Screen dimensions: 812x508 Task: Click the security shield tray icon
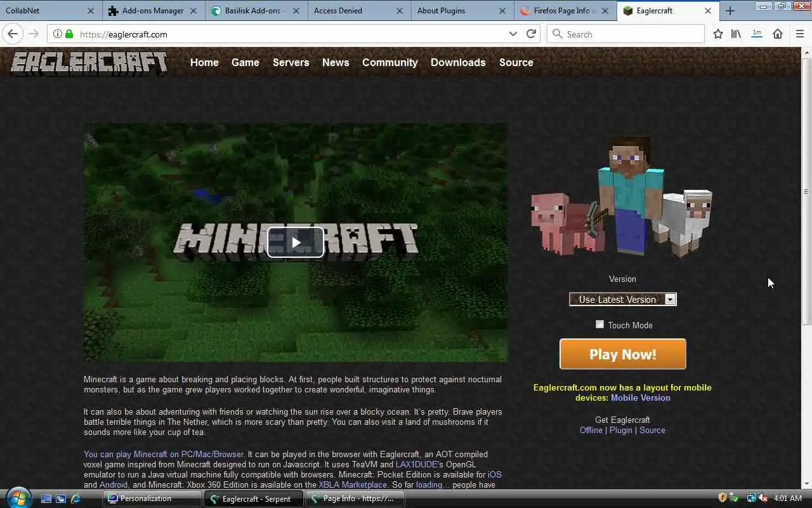(x=723, y=498)
